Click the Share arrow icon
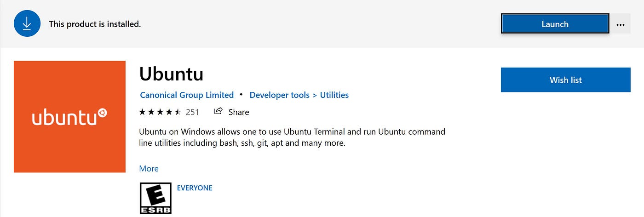 click(x=218, y=111)
